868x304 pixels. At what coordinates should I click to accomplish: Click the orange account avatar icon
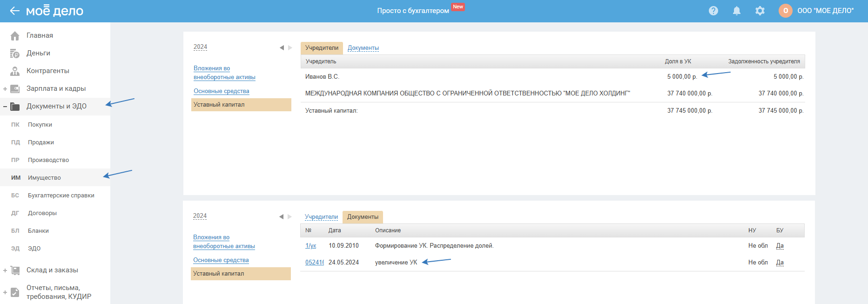786,11
